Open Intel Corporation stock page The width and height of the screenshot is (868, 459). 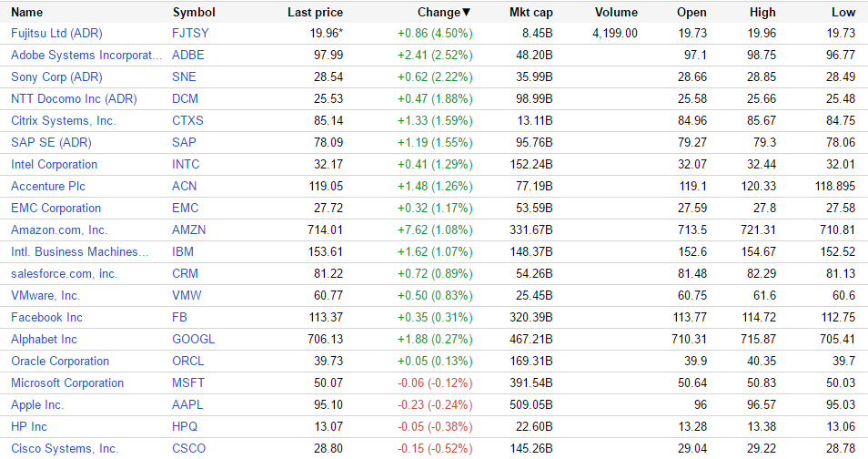pos(54,164)
